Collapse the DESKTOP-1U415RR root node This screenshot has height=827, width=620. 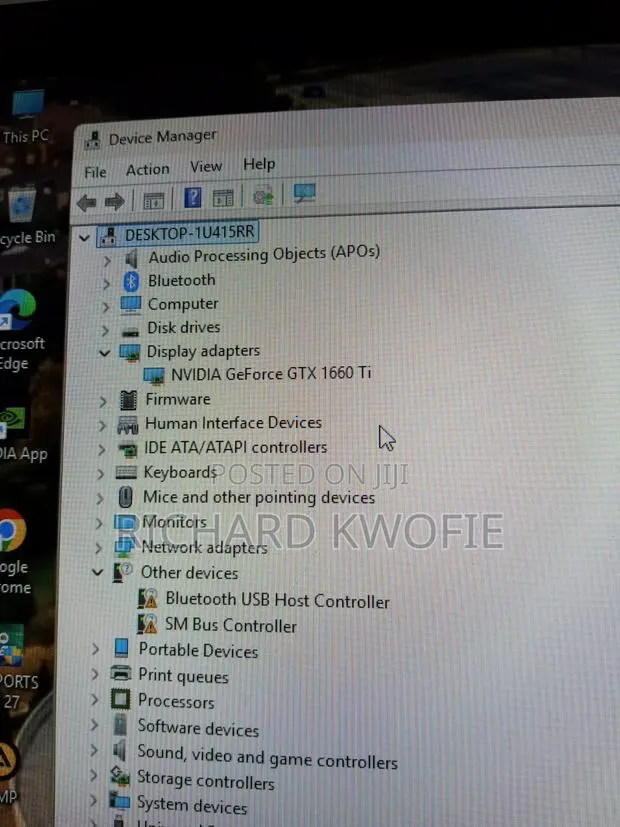click(x=84, y=238)
